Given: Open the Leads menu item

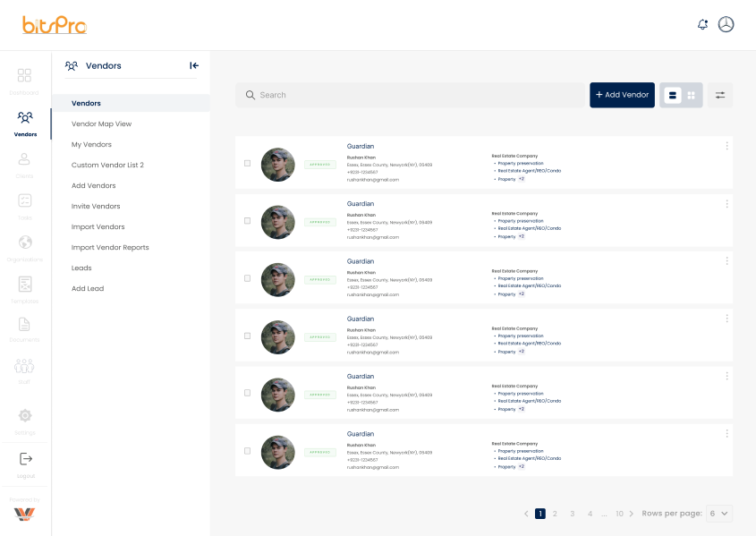Looking at the screenshot, I should point(81,268).
